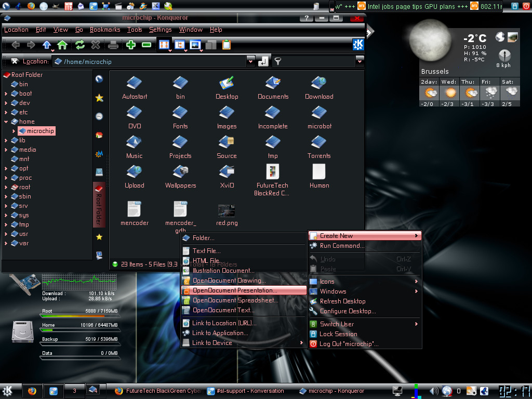Print the view using the printer icon
Screen dimensions: 532x399
coord(113,45)
